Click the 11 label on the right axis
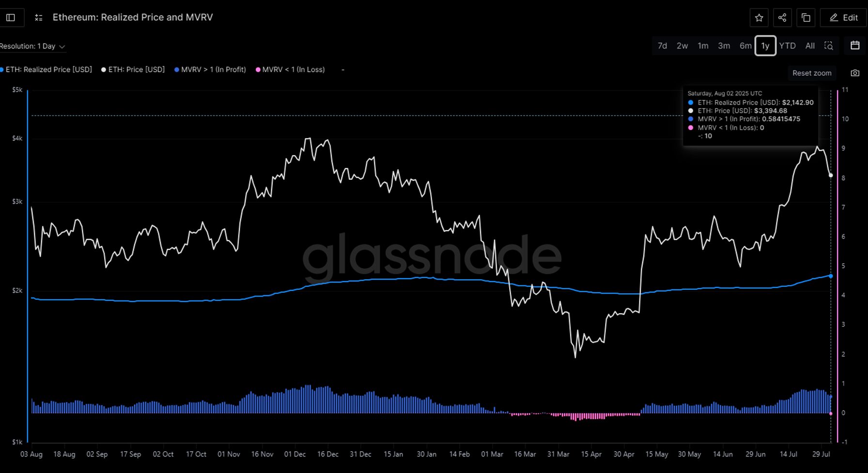The width and height of the screenshot is (868, 473). pyautogui.click(x=845, y=90)
